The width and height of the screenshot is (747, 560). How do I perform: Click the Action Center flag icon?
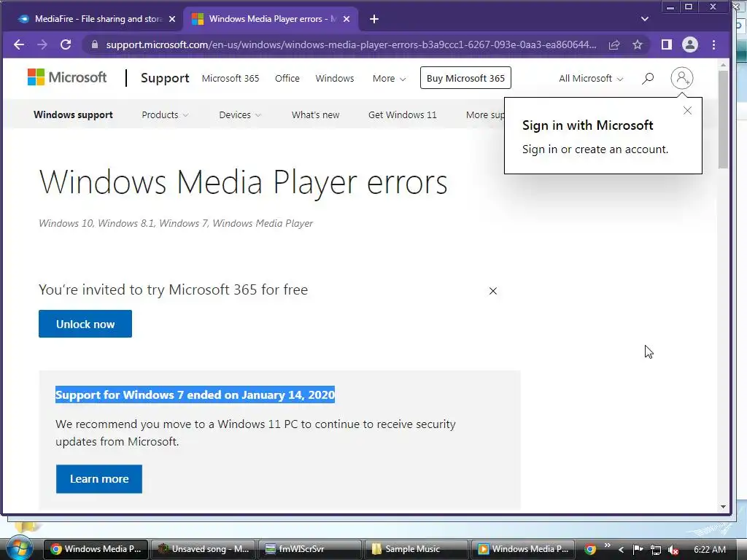(x=638, y=550)
